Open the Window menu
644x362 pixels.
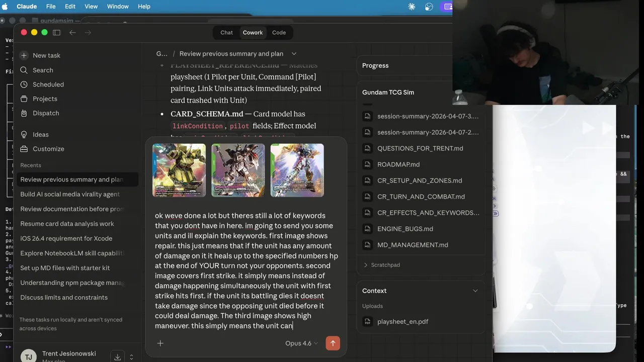pos(118,7)
